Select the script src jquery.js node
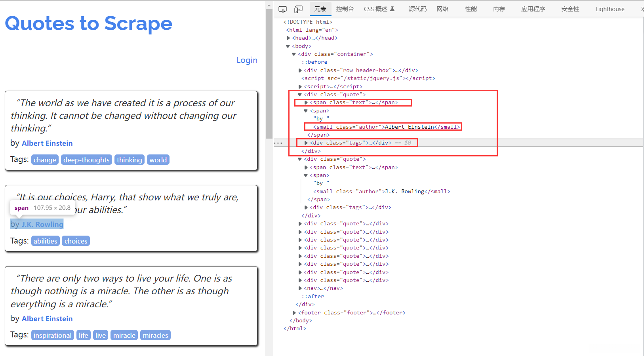The image size is (644, 356). [x=368, y=78]
